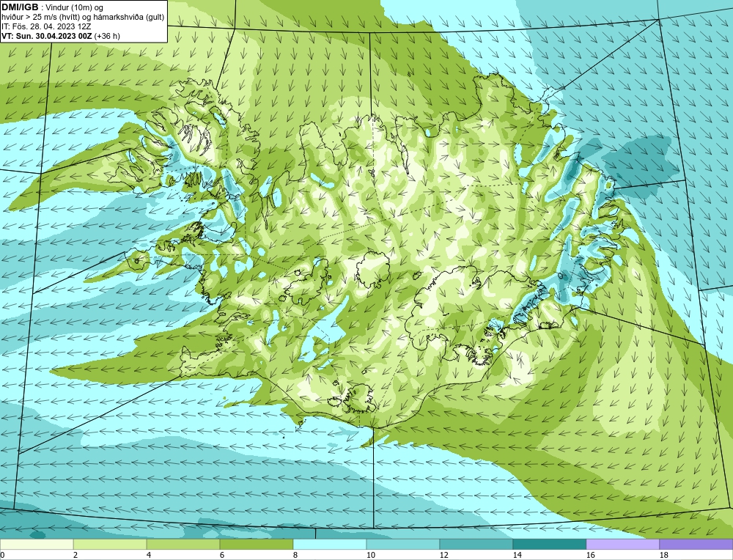
Task: Click the dark green 6–8 m/s legend swatch
Action: [256, 545]
